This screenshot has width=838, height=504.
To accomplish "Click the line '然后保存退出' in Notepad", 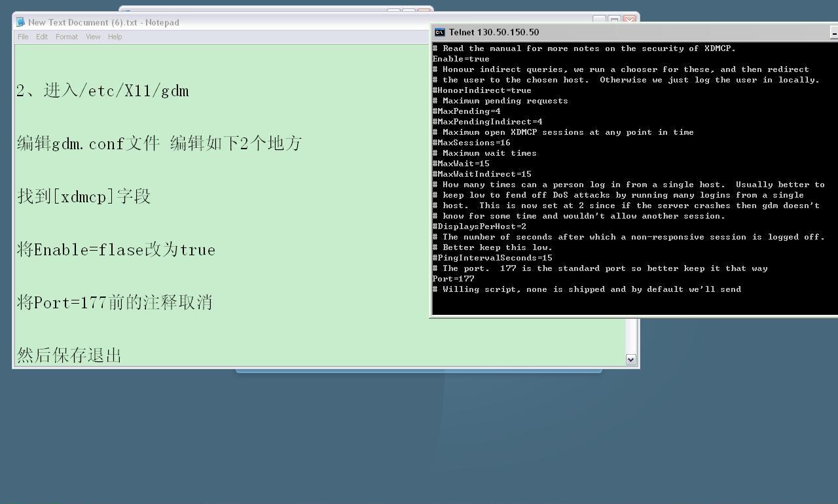I will coord(69,355).
